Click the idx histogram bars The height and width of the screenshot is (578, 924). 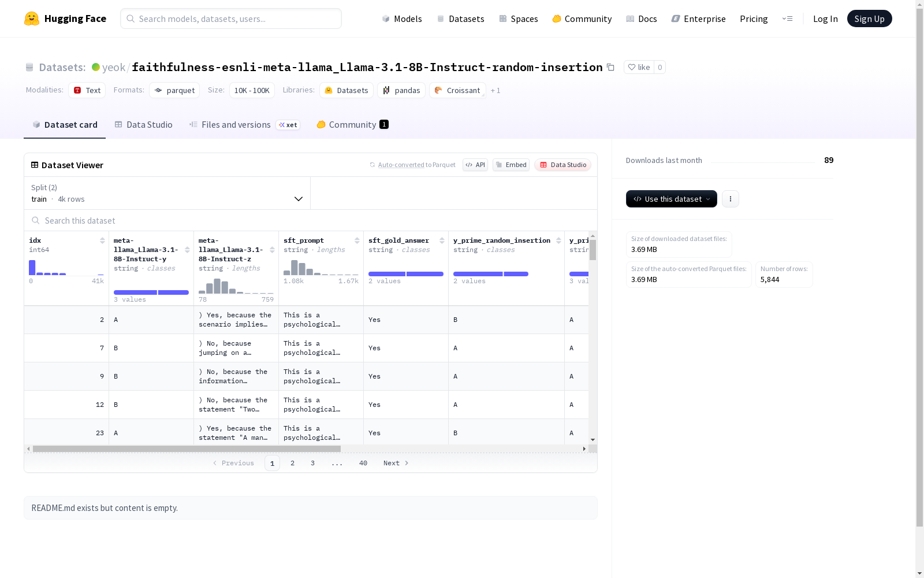pyautogui.click(x=66, y=268)
